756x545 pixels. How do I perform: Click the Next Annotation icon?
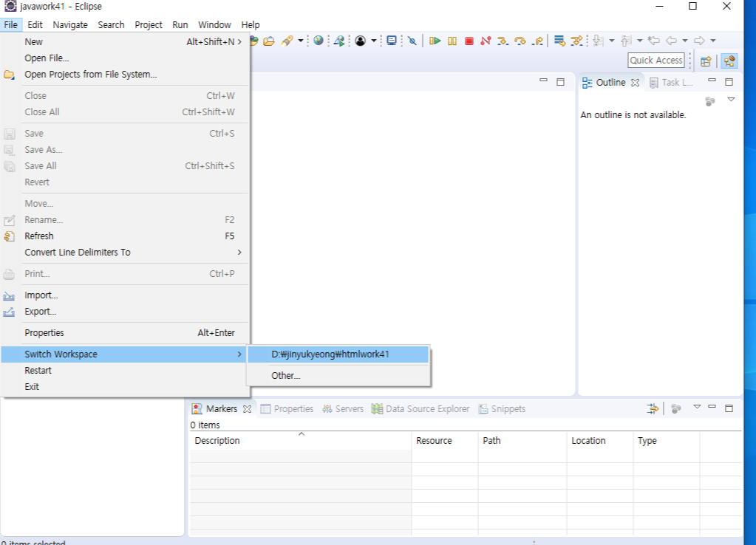pyautogui.click(x=599, y=41)
